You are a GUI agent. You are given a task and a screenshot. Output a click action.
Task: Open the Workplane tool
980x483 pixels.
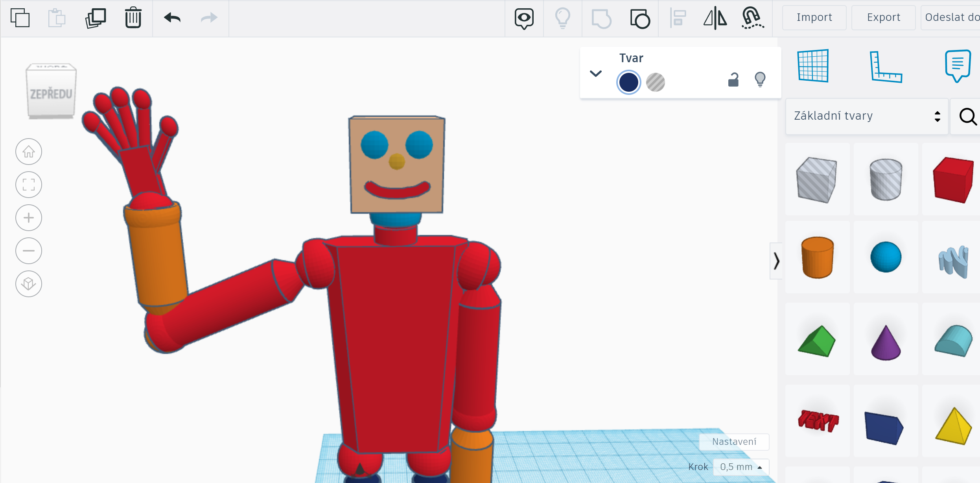813,66
